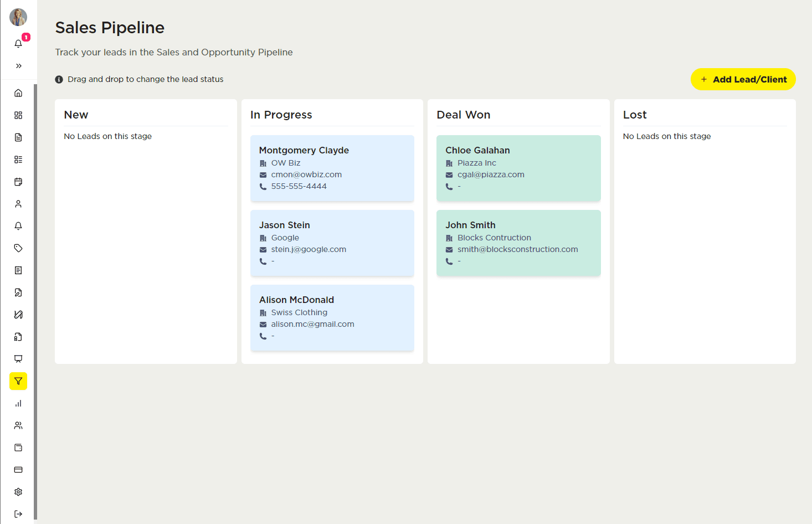812x524 pixels.
Task: Select the Jason Stein lead card
Action: pyautogui.click(x=332, y=243)
